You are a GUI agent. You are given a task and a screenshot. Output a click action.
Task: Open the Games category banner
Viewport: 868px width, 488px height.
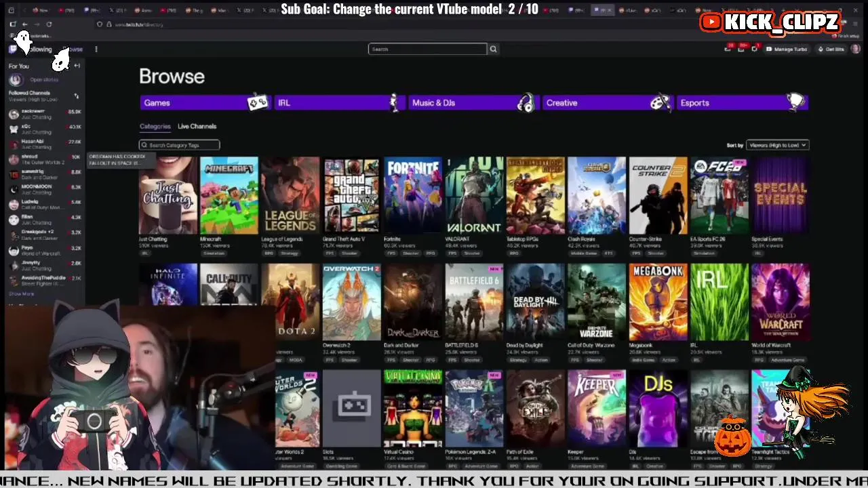point(204,103)
